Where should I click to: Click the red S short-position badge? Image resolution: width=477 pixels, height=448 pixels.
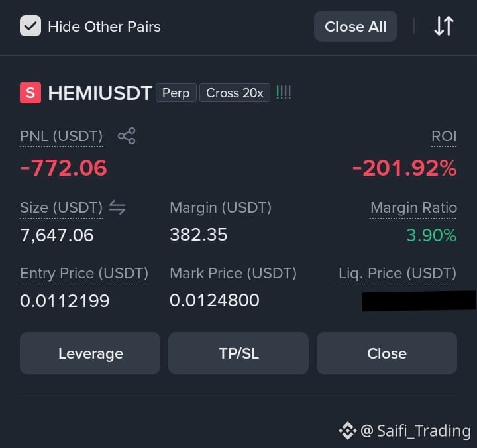click(x=30, y=93)
